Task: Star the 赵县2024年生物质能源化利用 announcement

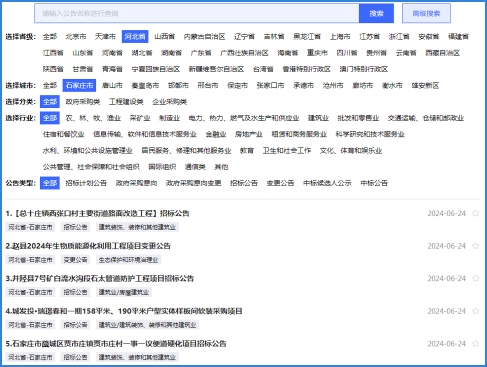Action: coord(475,246)
